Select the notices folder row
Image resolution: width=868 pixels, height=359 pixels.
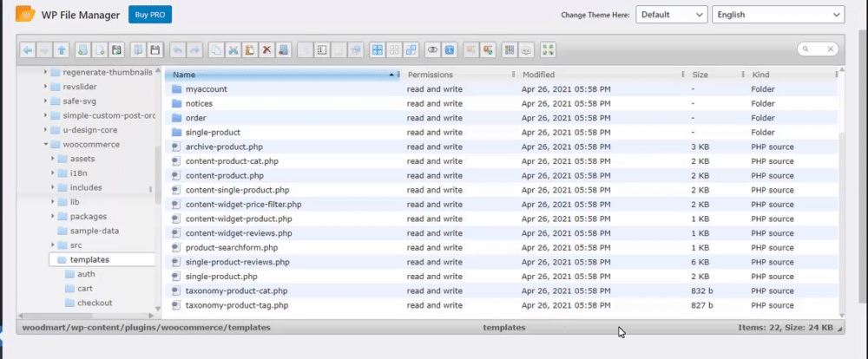501,103
